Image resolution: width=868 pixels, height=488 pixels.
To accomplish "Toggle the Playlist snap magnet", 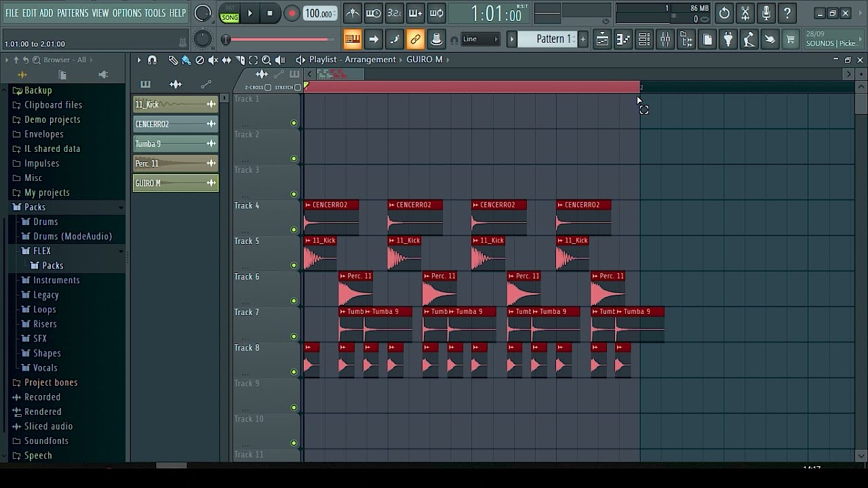I will coord(153,60).
